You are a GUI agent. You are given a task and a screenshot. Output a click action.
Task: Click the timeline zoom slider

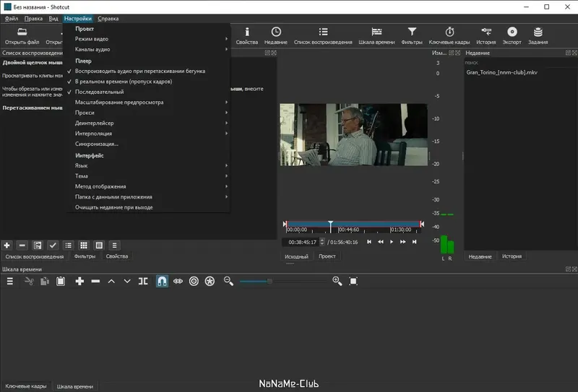pyautogui.click(x=269, y=281)
